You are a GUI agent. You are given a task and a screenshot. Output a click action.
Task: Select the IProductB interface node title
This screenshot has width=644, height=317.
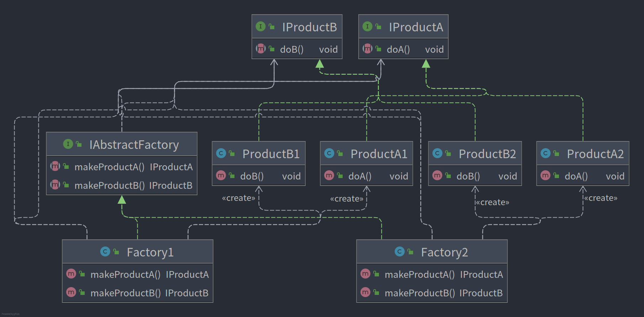coord(310,27)
